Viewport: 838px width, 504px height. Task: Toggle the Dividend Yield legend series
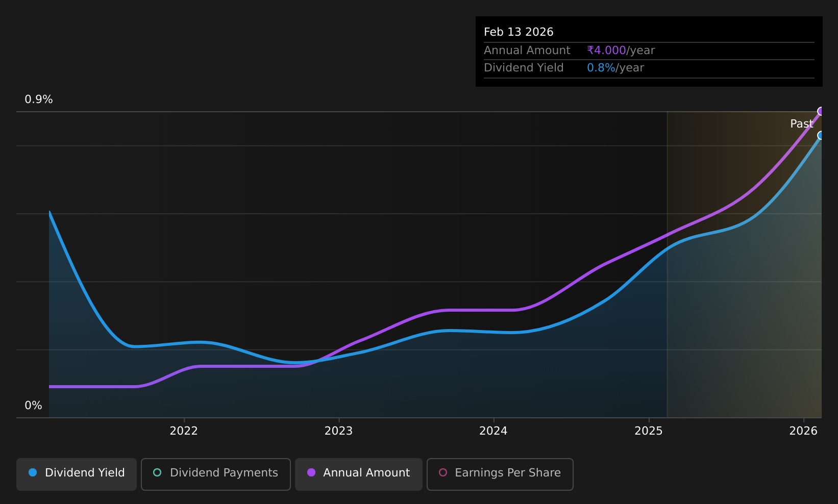[x=77, y=474]
